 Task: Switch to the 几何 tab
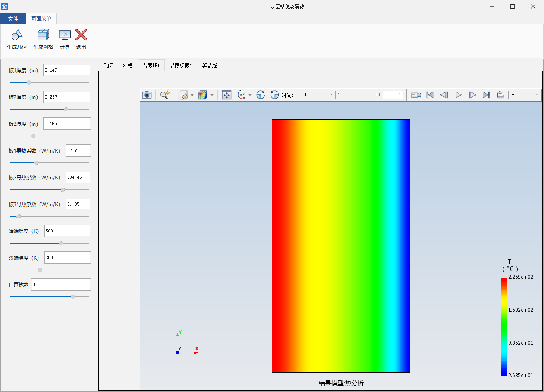[108, 66]
